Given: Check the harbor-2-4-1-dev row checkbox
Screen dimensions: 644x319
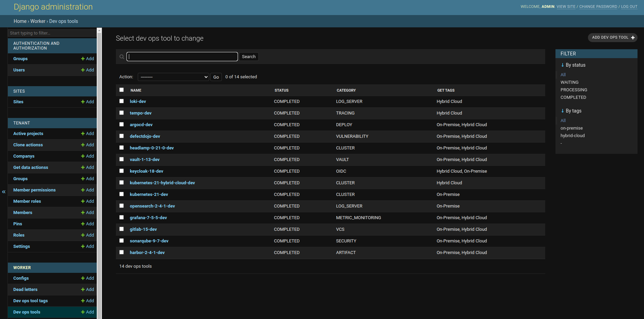Looking at the screenshot, I should point(121,252).
